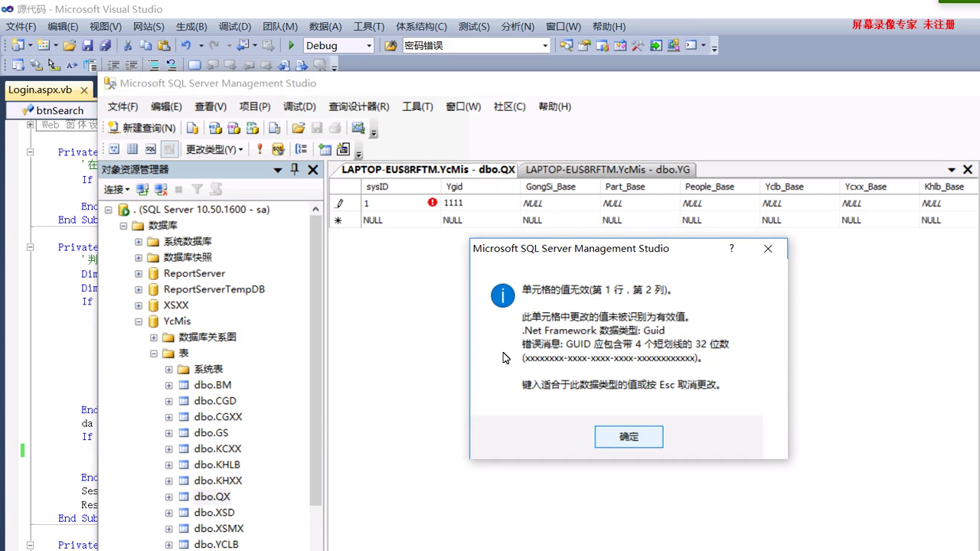Image resolution: width=980 pixels, height=551 pixels.
Task: Expand the 系统数据库 folder
Action: coord(139,241)
